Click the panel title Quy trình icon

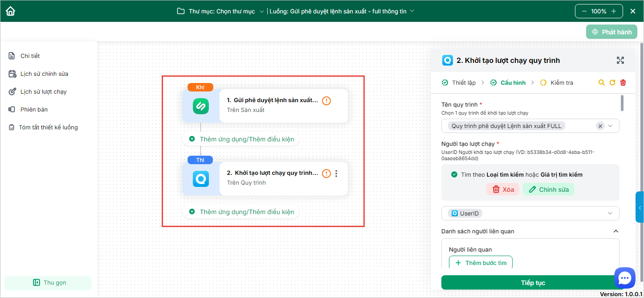coord(447,60)
